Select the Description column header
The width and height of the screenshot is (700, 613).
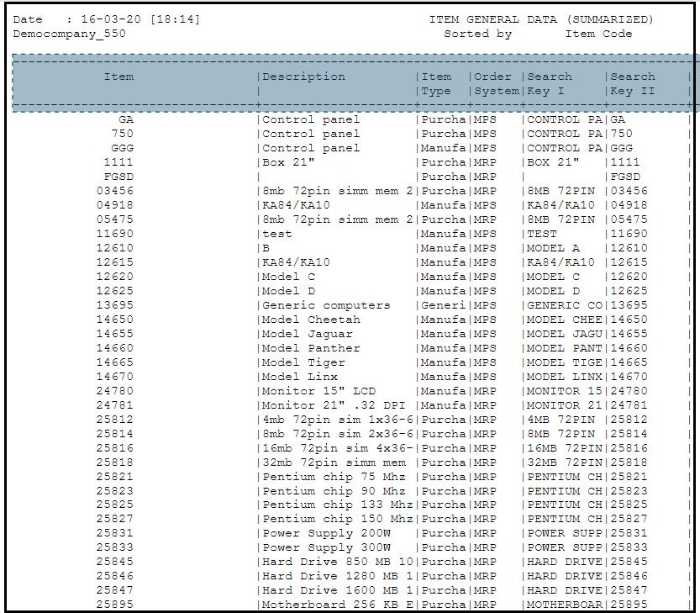pos(303,77)
